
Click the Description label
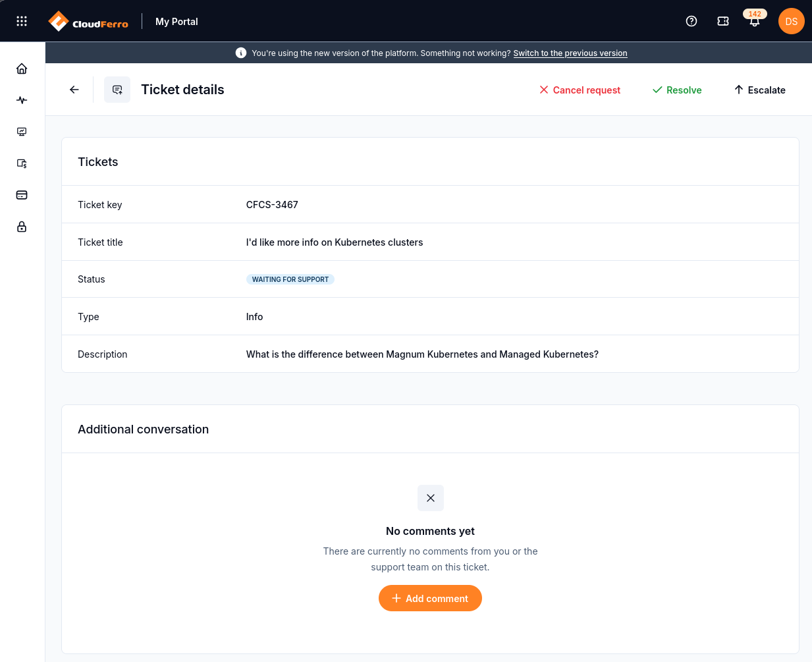click(103, 354)
